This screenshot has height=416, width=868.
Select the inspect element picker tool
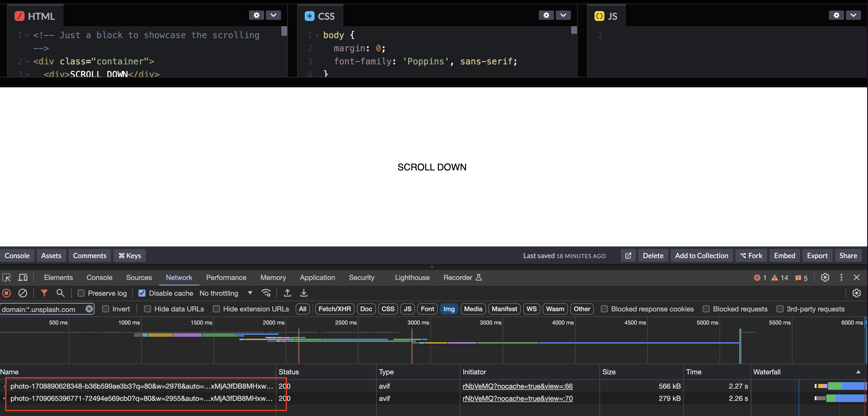[6, 278]
